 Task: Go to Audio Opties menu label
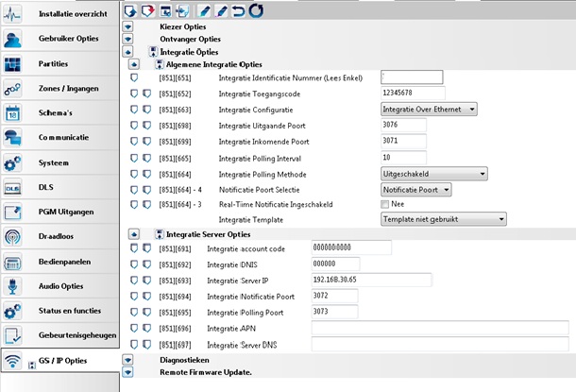tap(61, 286)
